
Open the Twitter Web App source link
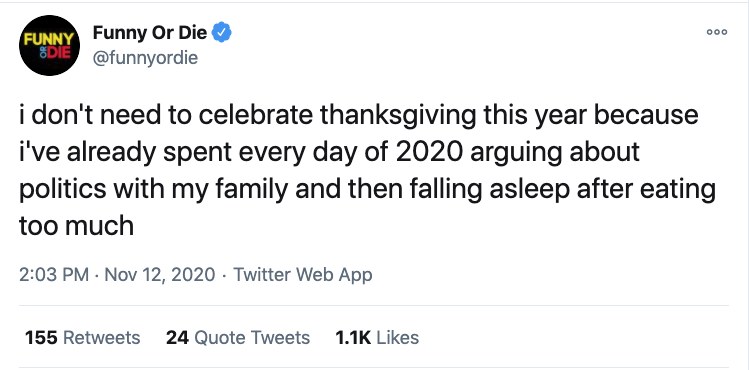(x=303, y=275)
